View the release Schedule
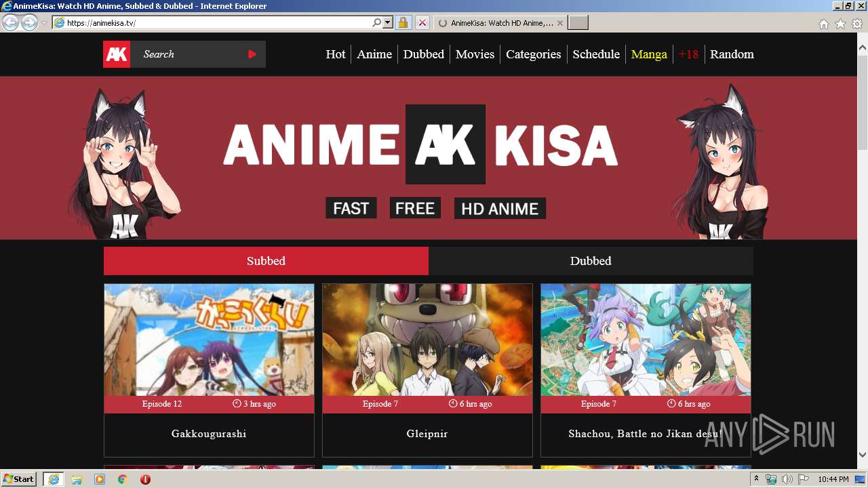This screenshot has width=868, height=488. pyautogui.click(x=596, y=54)
